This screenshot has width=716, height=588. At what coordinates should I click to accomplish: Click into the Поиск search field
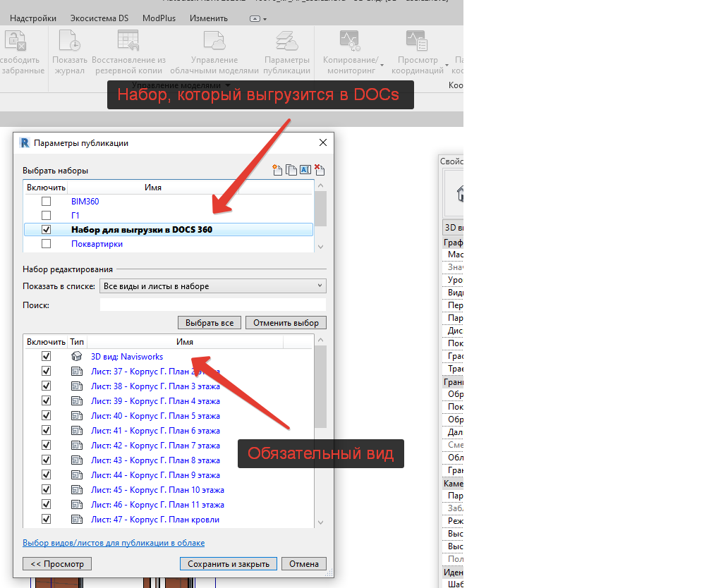point(213,305)
